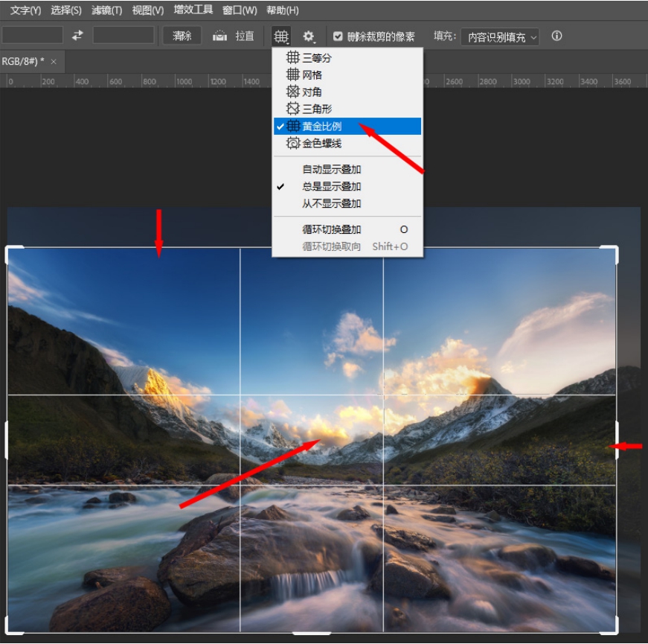Toggle crop overlay options grid icon
648x644 pixels.
tap(281, 36)
